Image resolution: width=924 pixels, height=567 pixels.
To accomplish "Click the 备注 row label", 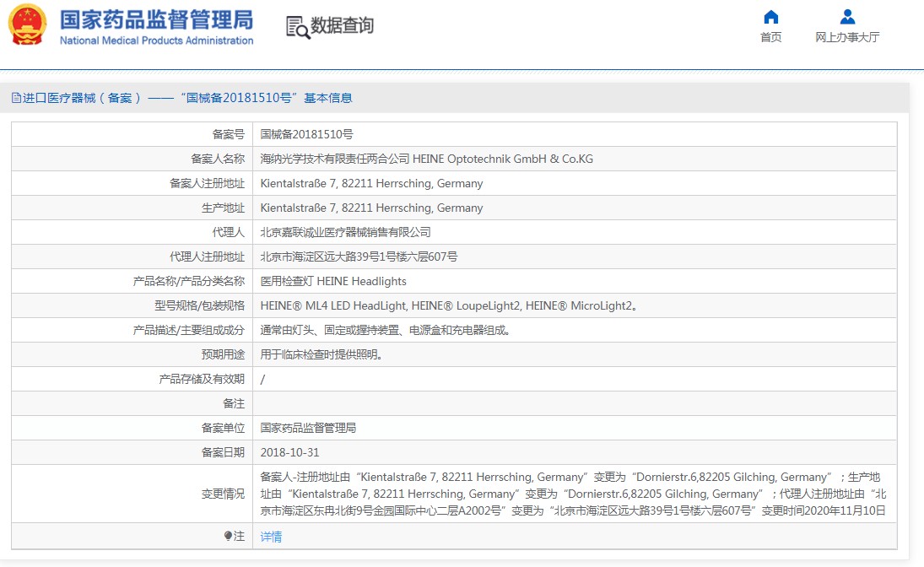I will pyautogui.click(x=234, y=403).
